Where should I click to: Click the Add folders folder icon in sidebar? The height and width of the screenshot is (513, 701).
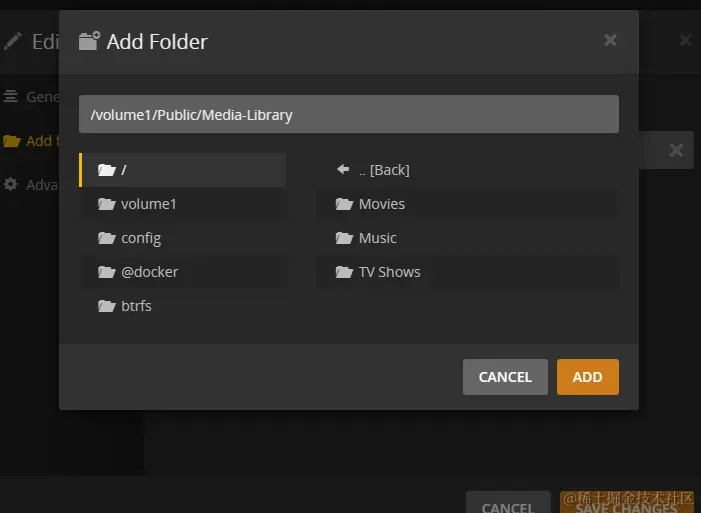pos(12,141)
